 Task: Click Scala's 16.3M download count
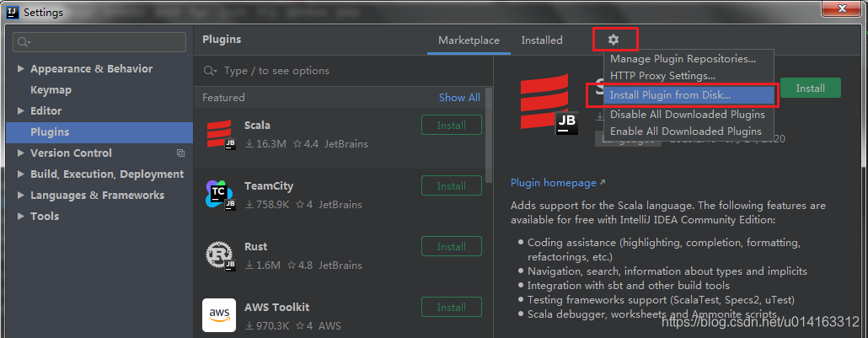tap(265, 144)
